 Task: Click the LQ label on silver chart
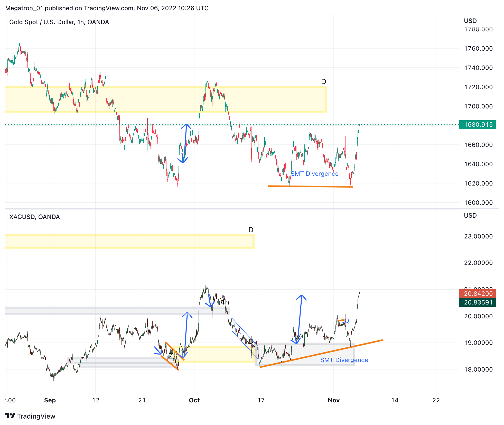click(x=345, y=321)
